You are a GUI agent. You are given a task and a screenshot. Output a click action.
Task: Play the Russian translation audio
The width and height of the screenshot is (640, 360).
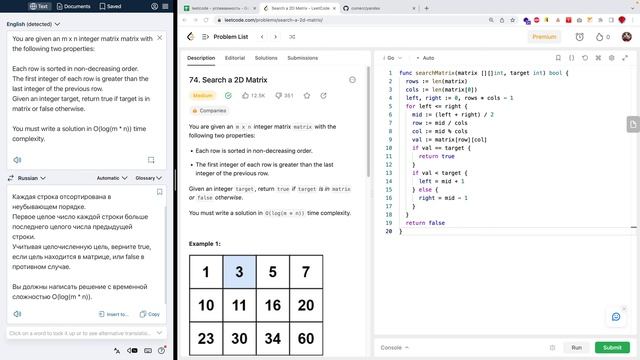click(x=17, y=314)
